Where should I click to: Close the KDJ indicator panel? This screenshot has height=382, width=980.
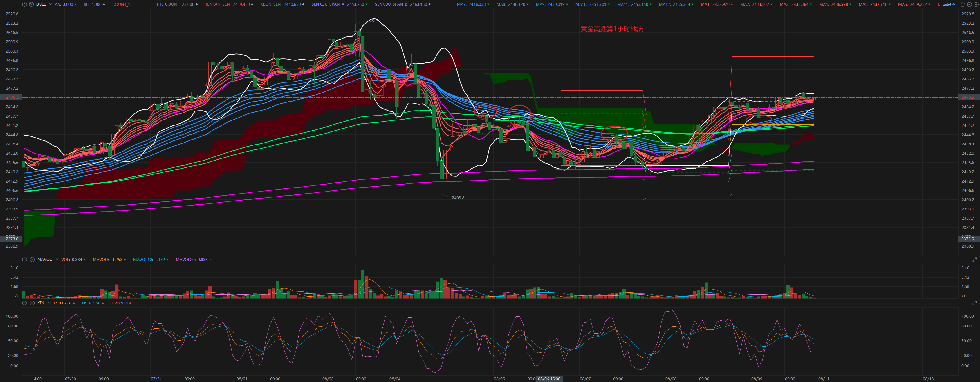point(32,303)
